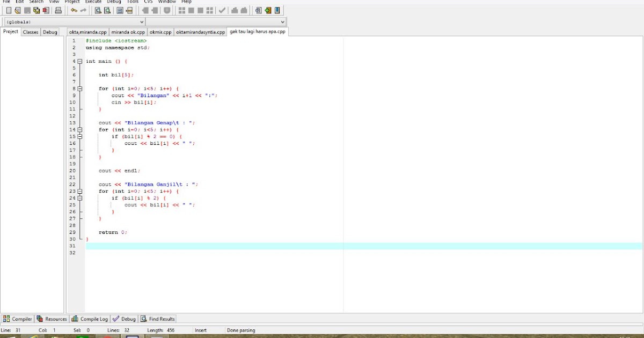Click the grayed Forward navigation arrow icon
Viewport: 644px width, 338px height.
click(x=155, y=10)
